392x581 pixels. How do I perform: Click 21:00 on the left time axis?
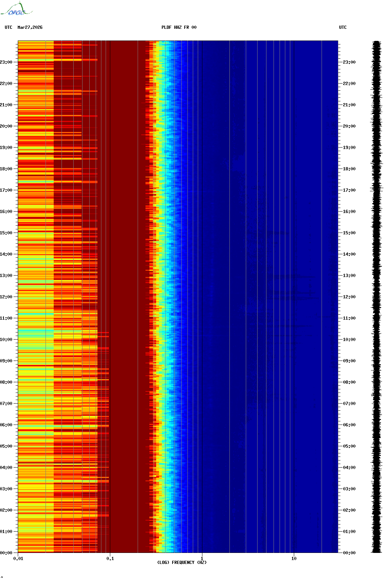[x=6, y=105]
